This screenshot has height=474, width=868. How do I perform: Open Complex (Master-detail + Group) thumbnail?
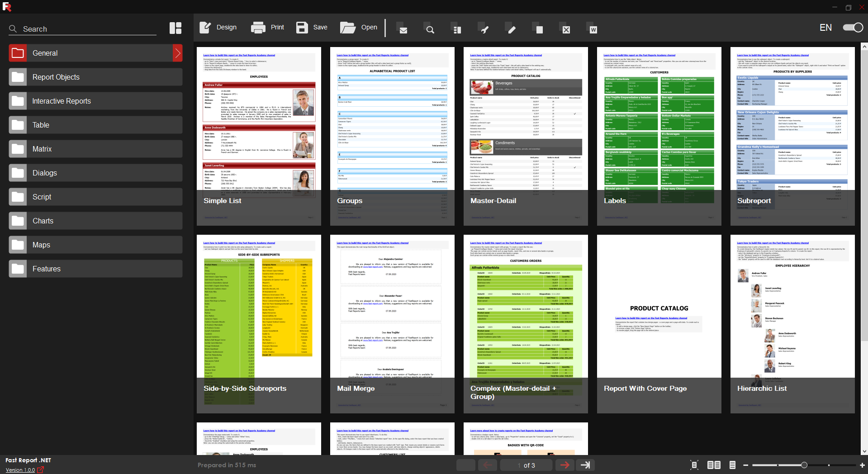tap(526, 324)
